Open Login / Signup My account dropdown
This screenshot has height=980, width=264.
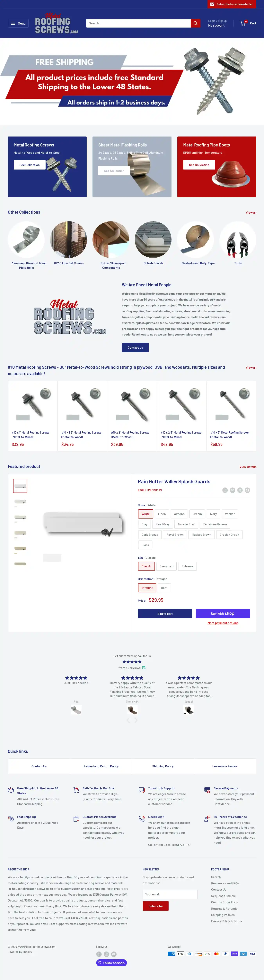[217, 23]
